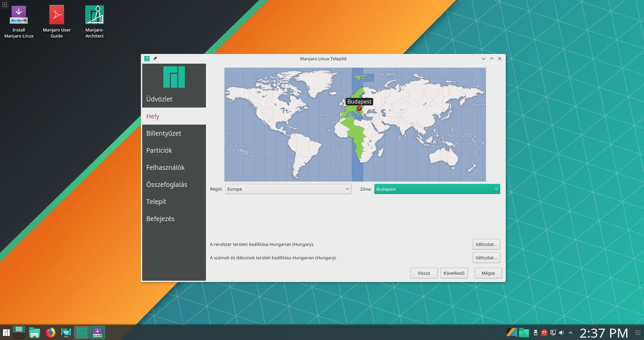This screenshot has width=644, height=340.
Task: Open the Régió dropdown showing Europe
Action: point(288,189)
